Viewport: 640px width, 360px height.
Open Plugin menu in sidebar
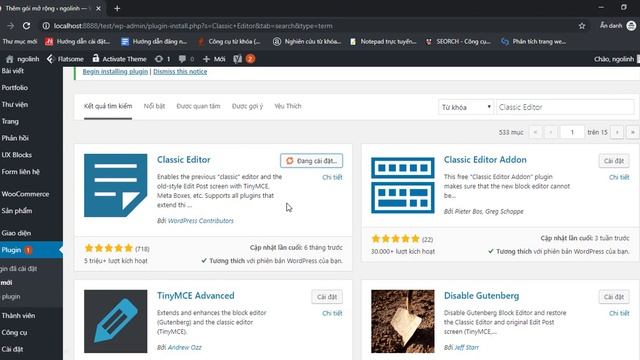coord(31,250)
